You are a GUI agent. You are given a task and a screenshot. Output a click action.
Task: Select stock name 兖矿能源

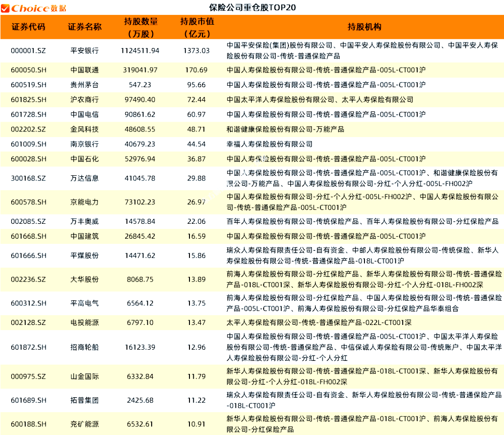point(84,424)
